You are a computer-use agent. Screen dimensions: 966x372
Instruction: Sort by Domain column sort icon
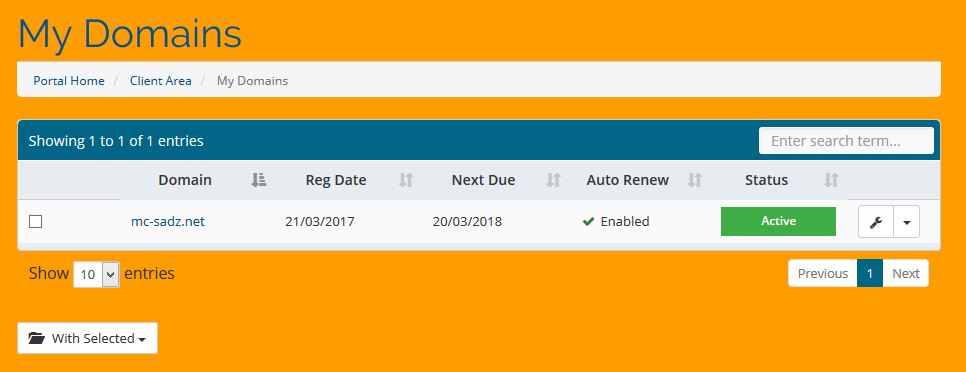pyautogui.click(x=259, y=180)
